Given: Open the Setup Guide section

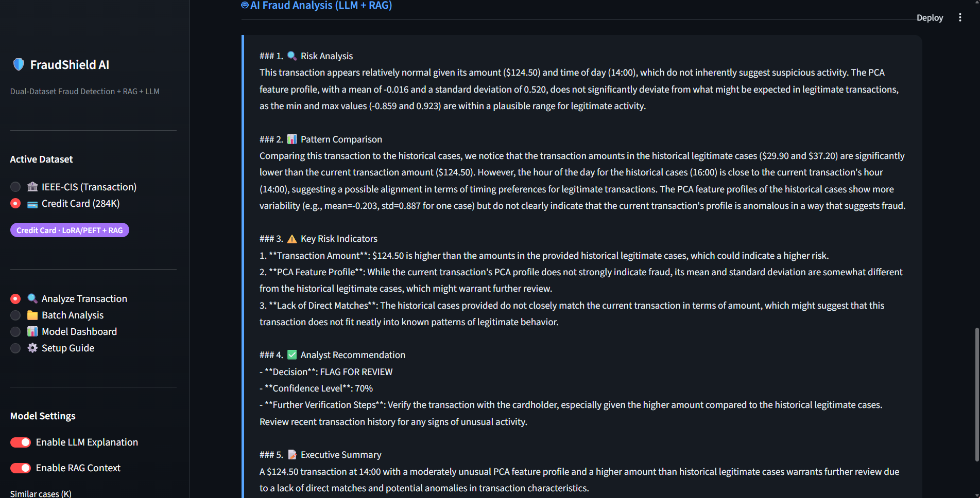Looking at the screenshot, I should [x=67, y=348].
